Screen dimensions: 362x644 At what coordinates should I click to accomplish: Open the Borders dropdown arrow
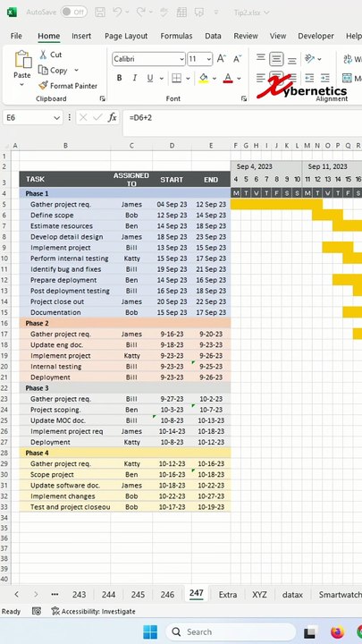coord(188,78)
